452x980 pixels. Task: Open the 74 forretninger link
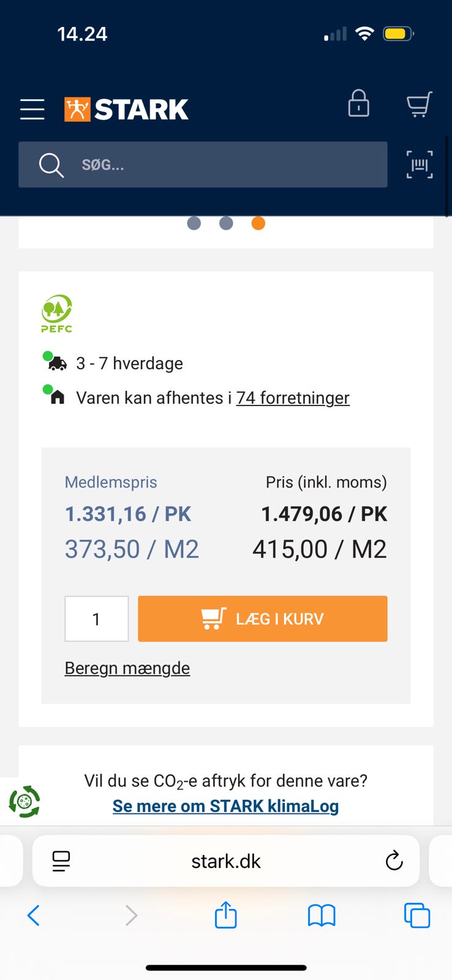[293, 398]
